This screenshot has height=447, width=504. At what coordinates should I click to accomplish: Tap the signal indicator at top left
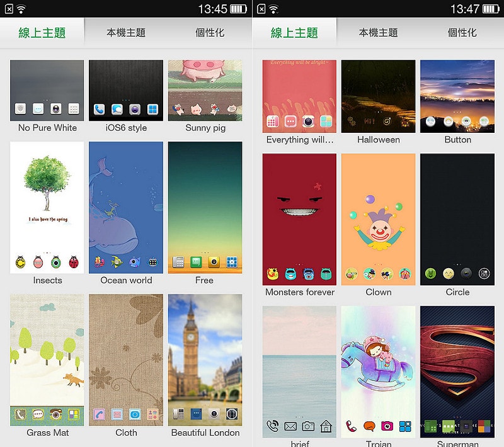pos(8,9)
